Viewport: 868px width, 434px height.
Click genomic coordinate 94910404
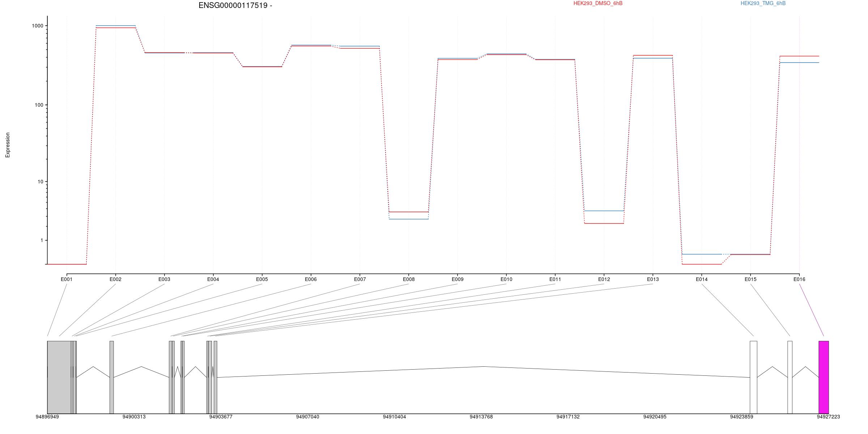tap(394, 417)
